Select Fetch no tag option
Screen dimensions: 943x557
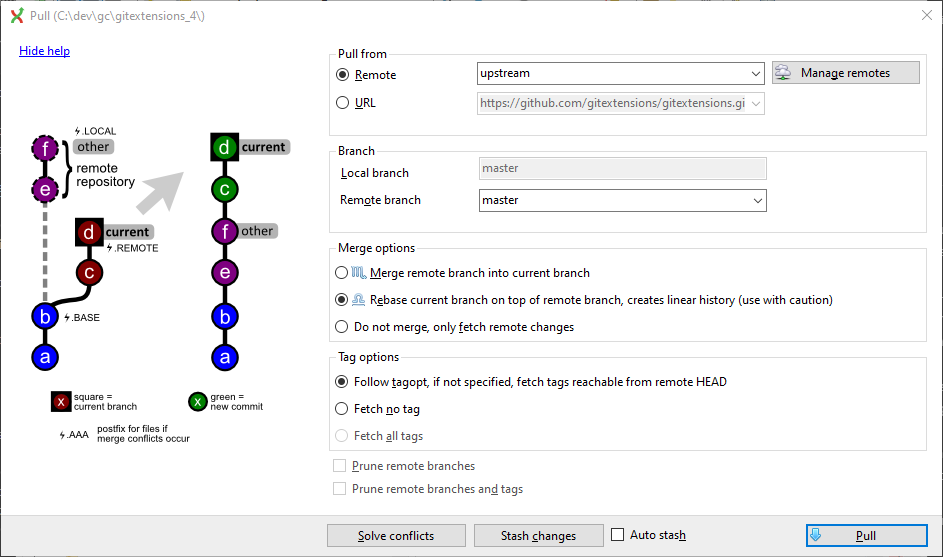point(342,409)
